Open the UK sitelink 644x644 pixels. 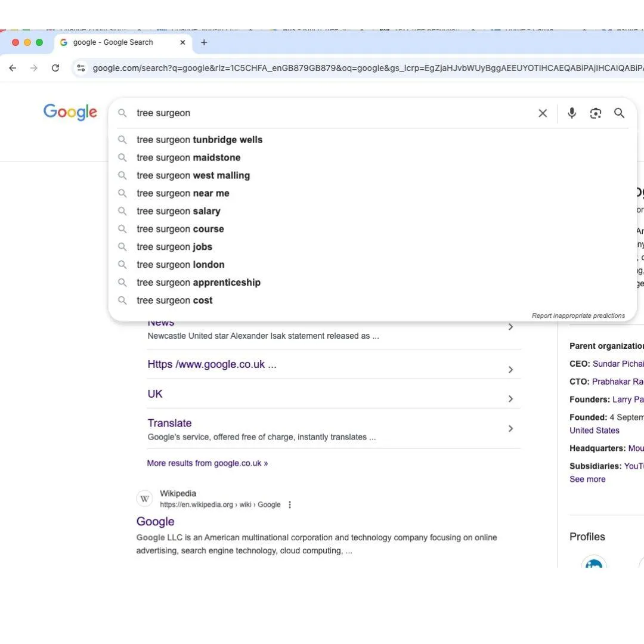pyautogui.click(x=155, y=394)
